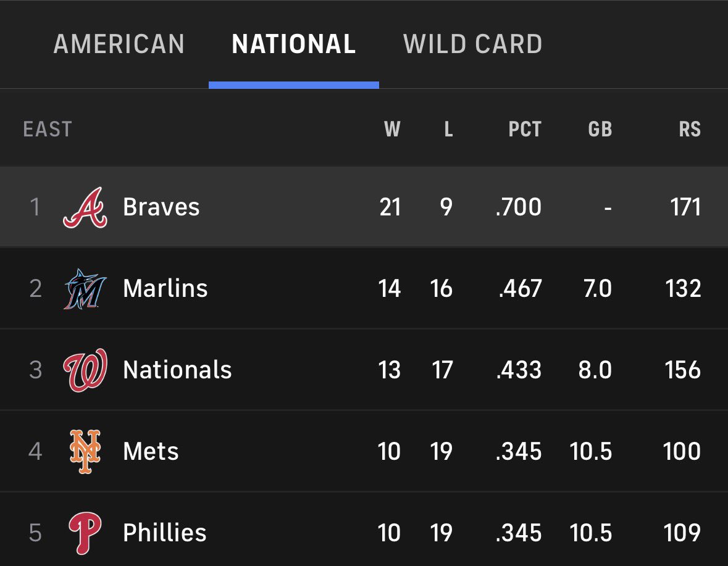Sort by the RS column header
728x566 pixels.
(x=690, y=129)
